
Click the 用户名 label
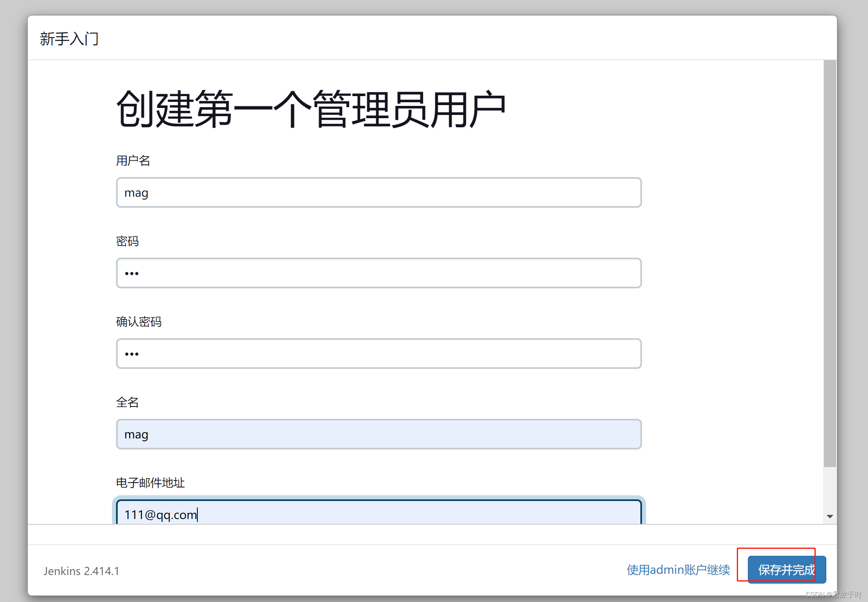click(133, 161)
